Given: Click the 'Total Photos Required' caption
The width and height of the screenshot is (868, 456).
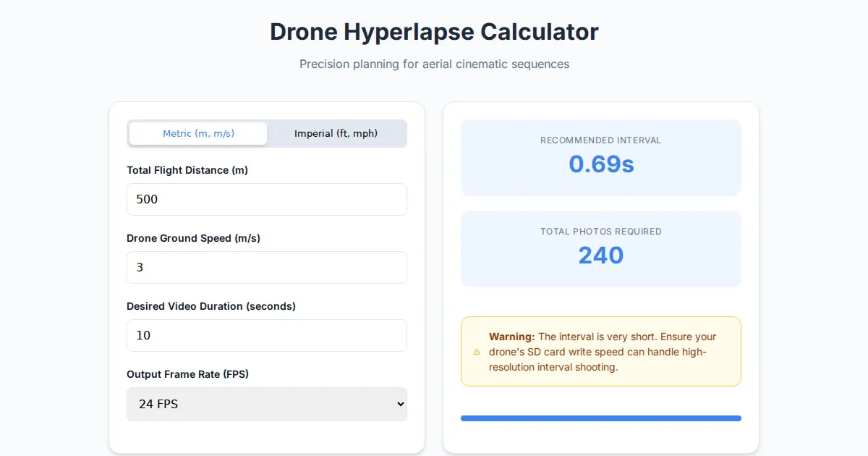Looking at the screenshot, I should [x=600, y=232].
